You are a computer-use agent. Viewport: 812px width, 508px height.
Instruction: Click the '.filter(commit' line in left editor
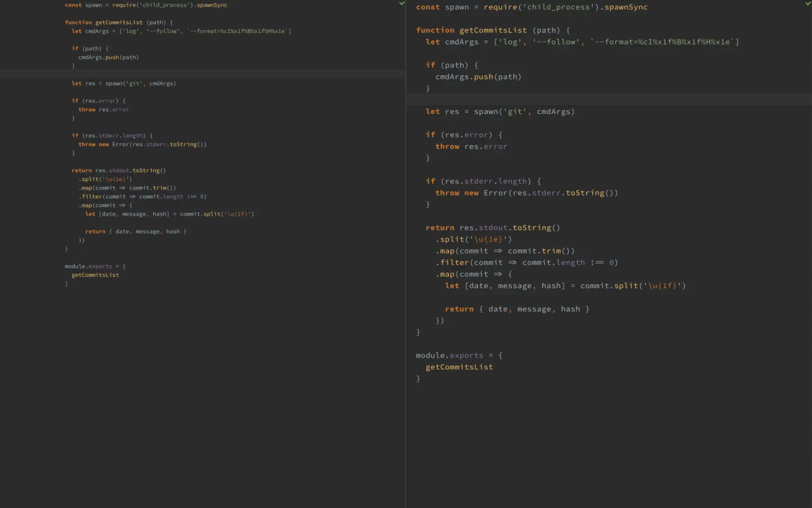142,197
